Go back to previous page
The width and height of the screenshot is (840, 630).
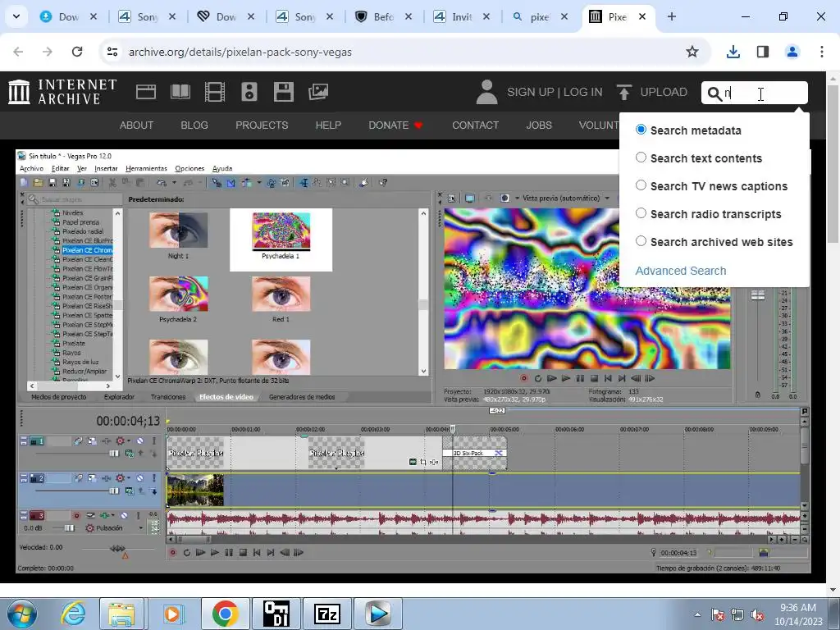pyautogui.click(x=18, y=52)
